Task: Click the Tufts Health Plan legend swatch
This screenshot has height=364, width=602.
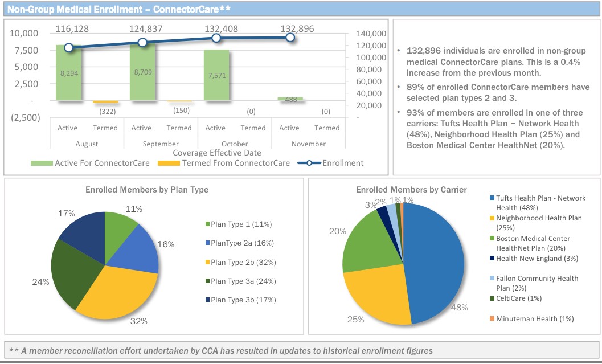Action: pyautogui.click(x=492, y=198)
